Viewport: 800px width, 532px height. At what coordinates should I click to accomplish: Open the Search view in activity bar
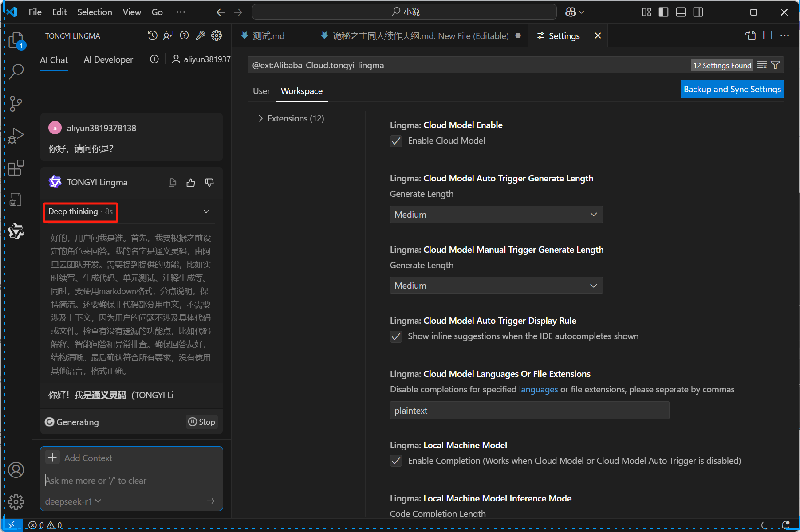[16, 71]
